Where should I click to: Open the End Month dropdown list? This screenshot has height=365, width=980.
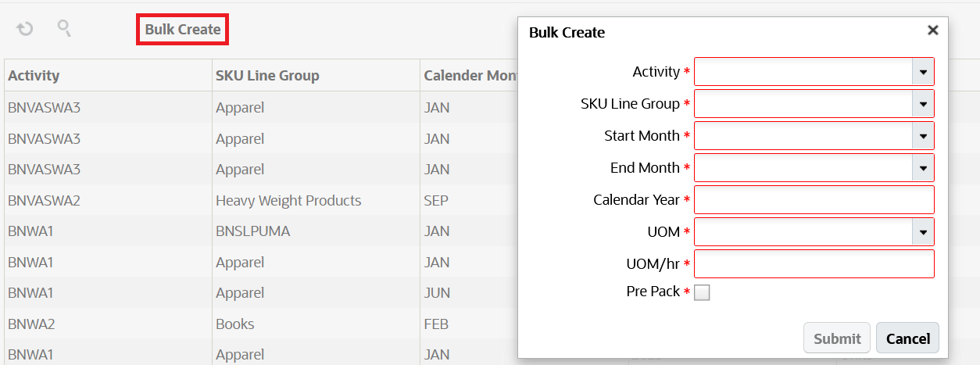click(923, 168)
